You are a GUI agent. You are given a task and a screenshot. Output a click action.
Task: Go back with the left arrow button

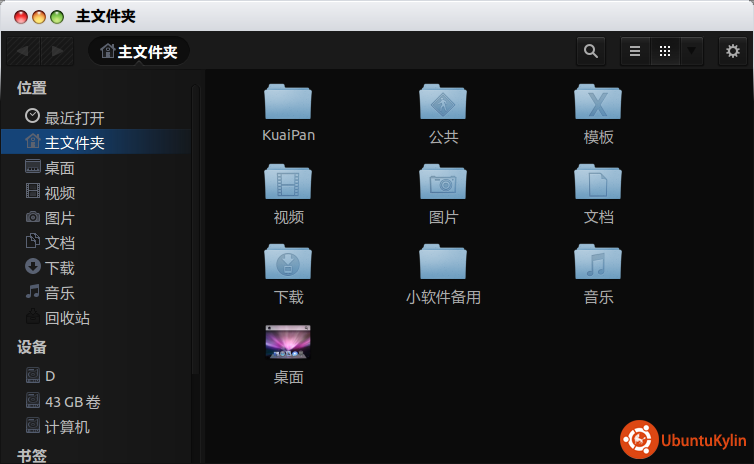pyautogui.click(x=23, y=51)
